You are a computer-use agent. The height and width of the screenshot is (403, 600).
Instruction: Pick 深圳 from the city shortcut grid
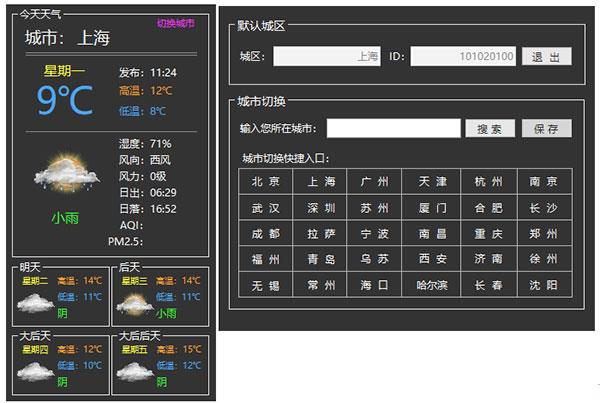coord(321,208)
